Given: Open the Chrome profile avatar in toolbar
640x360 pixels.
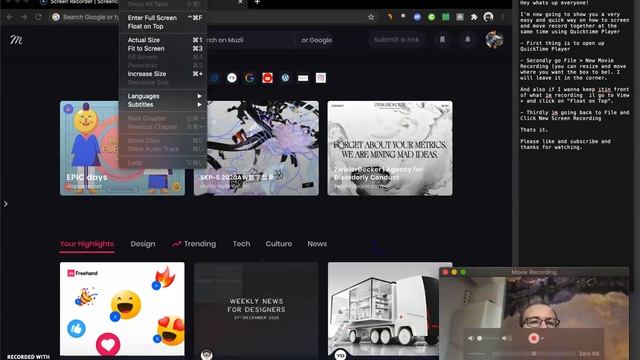Looking at the screenshot, I should 488,17.
